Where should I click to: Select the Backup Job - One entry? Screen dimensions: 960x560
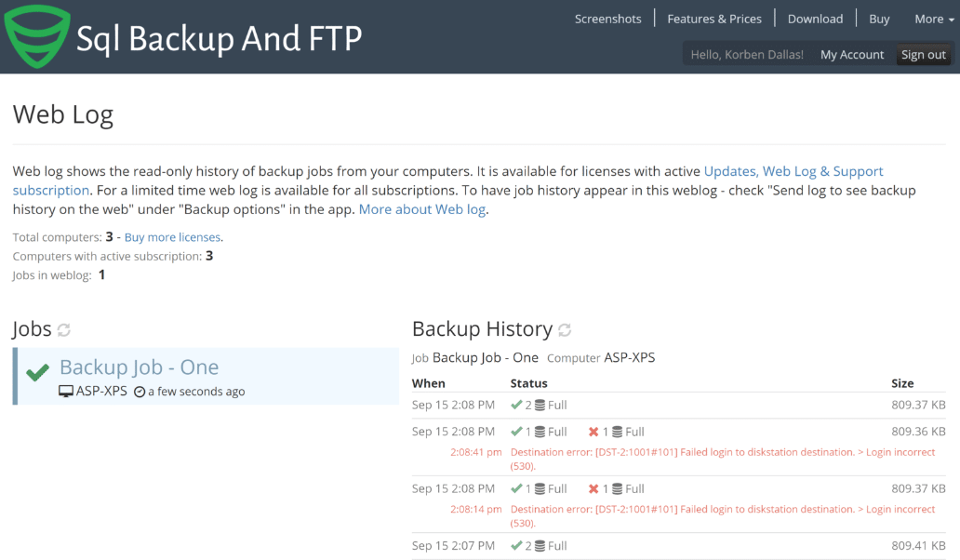coord(139,367)
